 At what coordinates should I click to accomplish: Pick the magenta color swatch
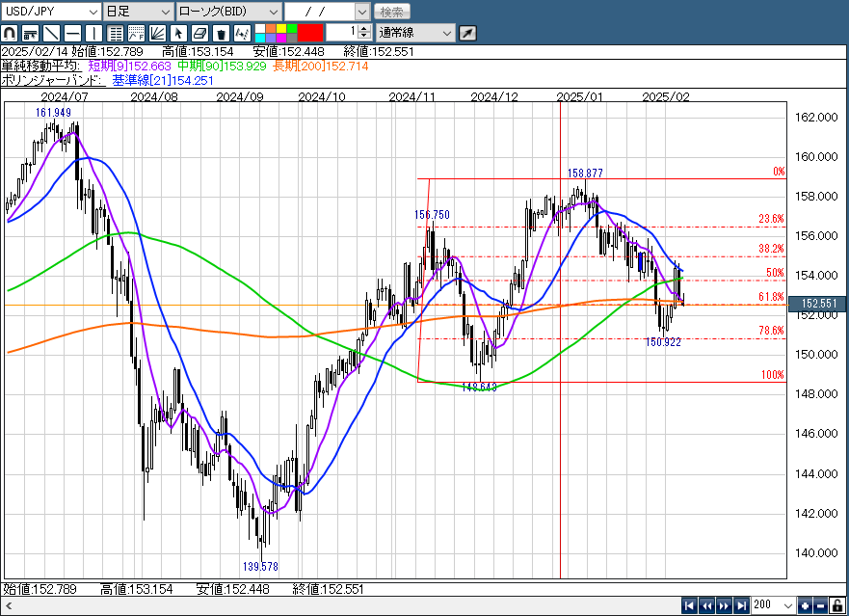tap(281, 38)
